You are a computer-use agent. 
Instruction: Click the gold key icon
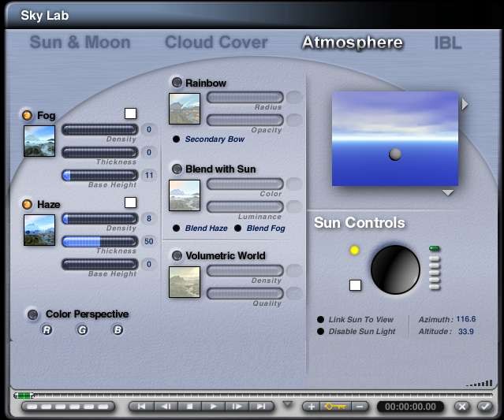[335, 407]
